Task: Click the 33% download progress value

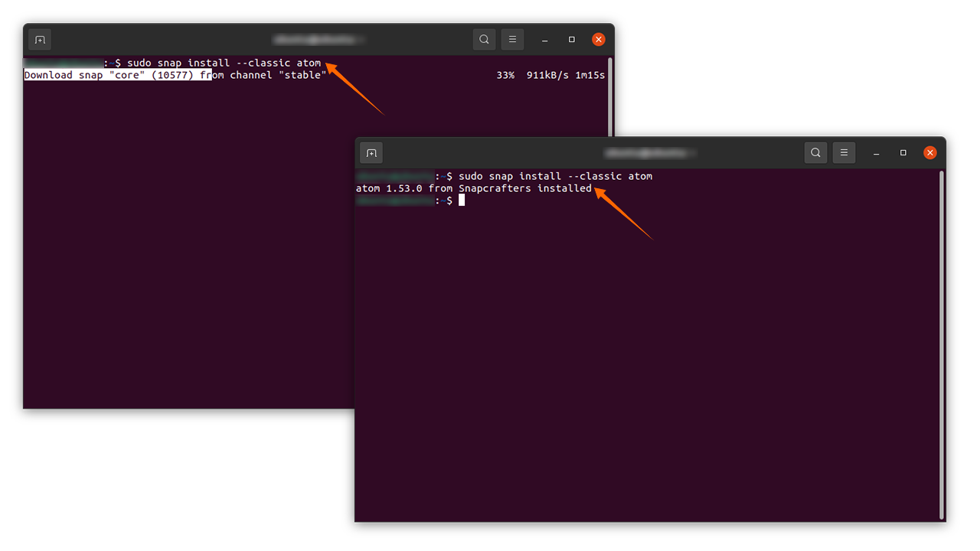Action: [505, 75]
